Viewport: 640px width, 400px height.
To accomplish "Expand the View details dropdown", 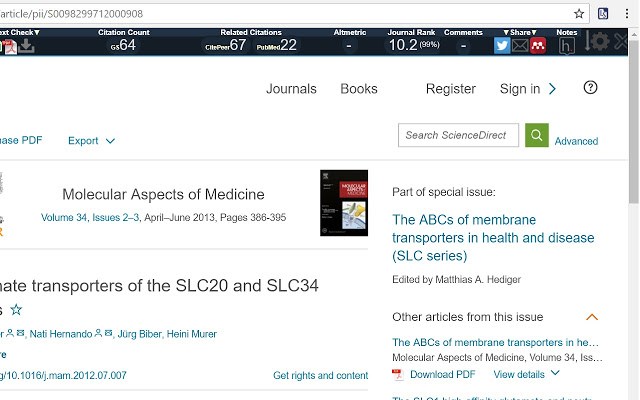I will [x=527, y=374].
